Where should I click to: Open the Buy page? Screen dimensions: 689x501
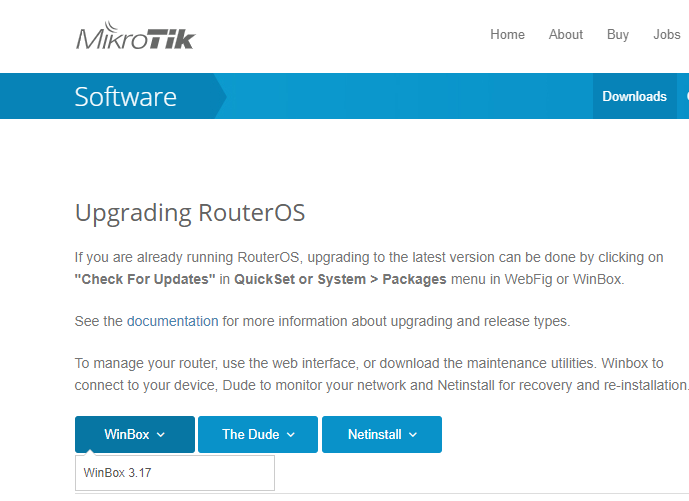(618, 34)
